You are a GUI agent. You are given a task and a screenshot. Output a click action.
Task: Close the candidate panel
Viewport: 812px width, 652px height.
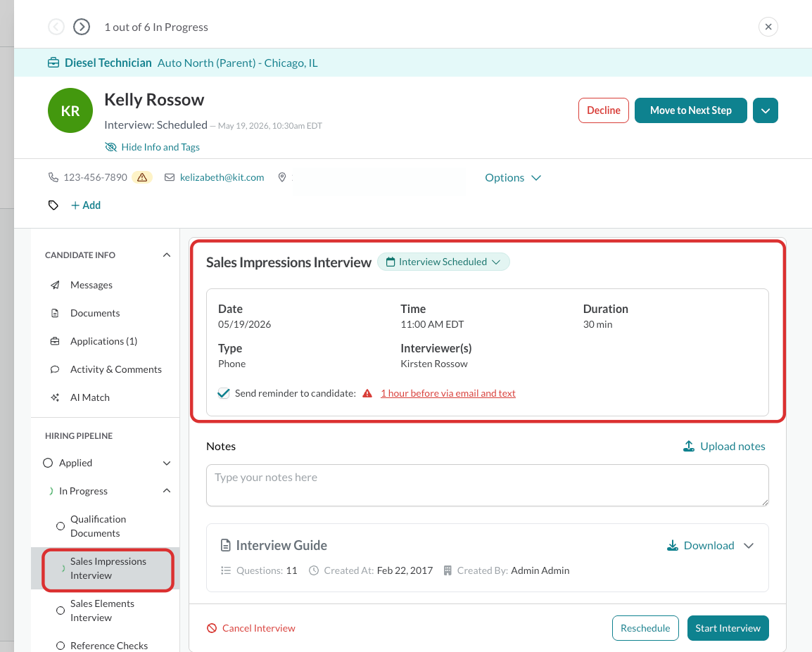[x=768, y=27]
